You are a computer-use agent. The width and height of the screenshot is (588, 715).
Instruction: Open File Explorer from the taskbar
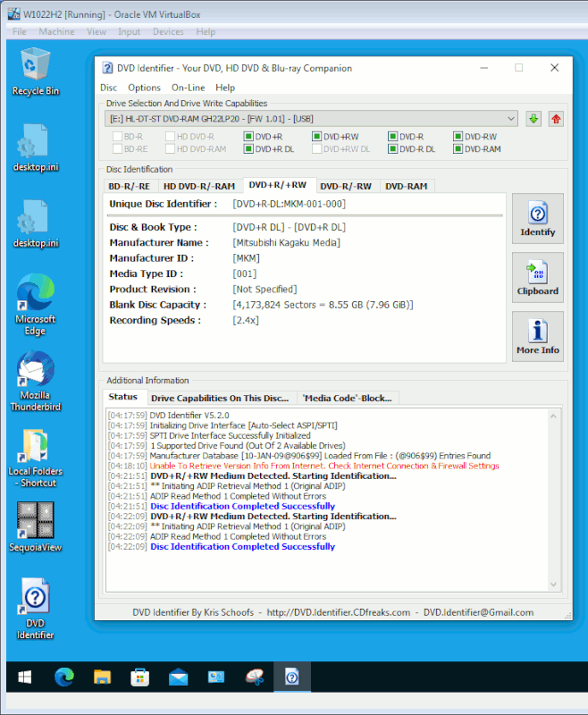pos(102,677)
